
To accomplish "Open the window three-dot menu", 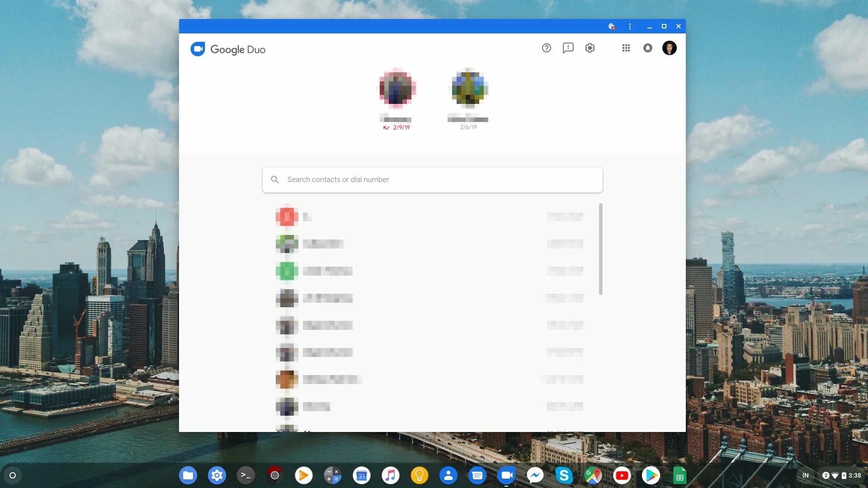I will (x=629, y=26).
